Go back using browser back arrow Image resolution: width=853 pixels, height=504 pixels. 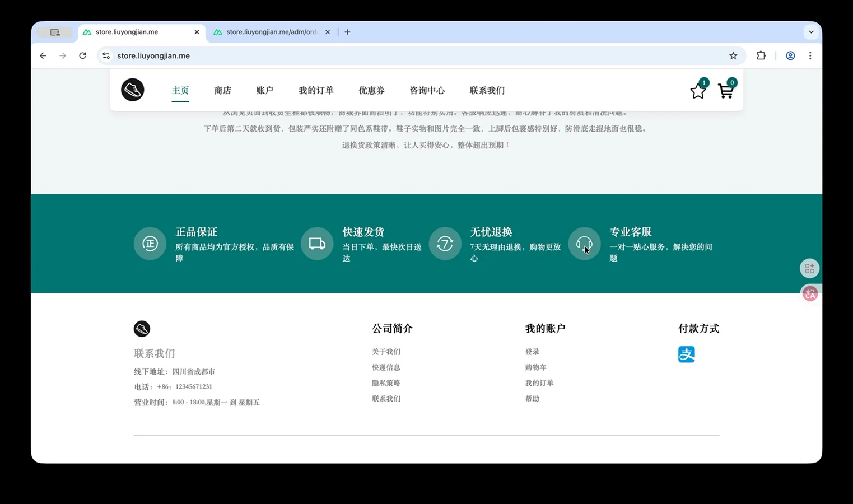coord(43,55)
